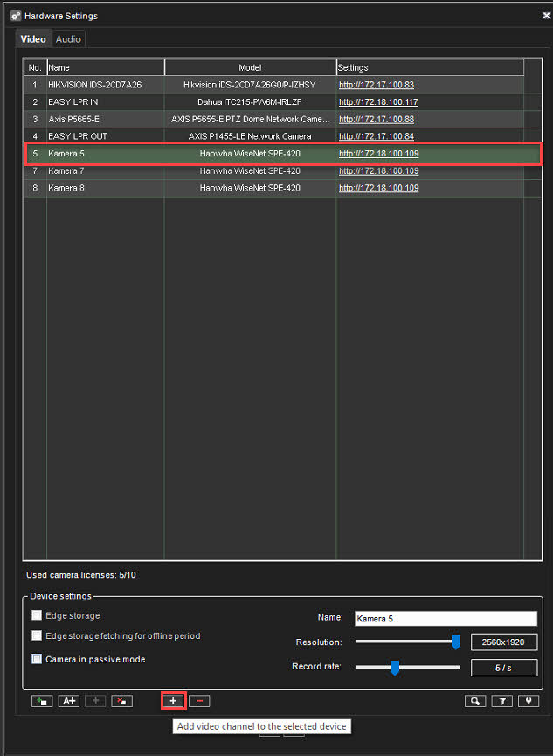Click the add video channel plus button

[173, 701]
